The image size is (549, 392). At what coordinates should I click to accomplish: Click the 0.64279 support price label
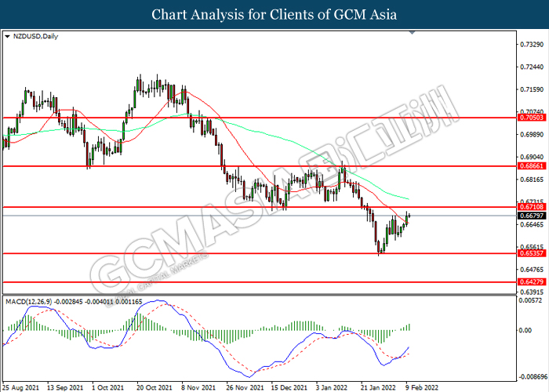pyautogui.click(x=532, y=281)
